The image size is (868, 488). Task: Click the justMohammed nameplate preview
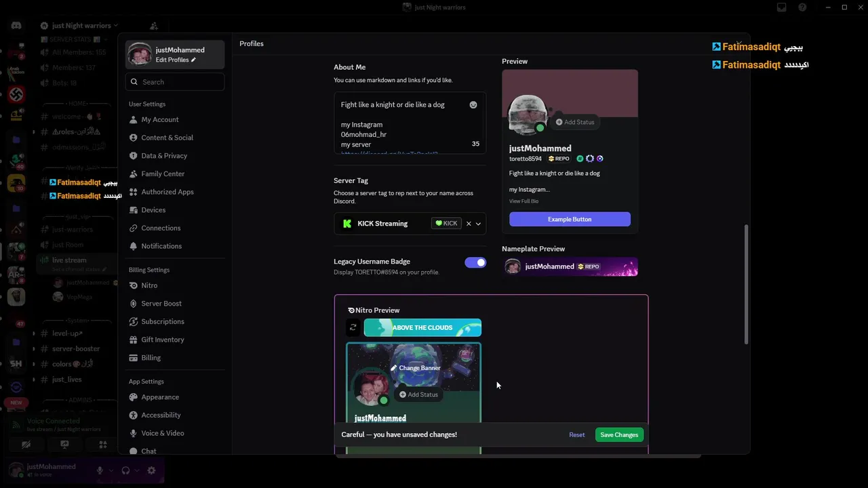coord(570,266)
